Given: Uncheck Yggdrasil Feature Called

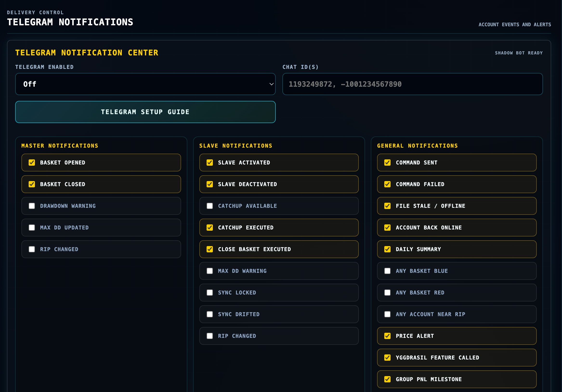Looking at the screenshot, I should point(387,358).
